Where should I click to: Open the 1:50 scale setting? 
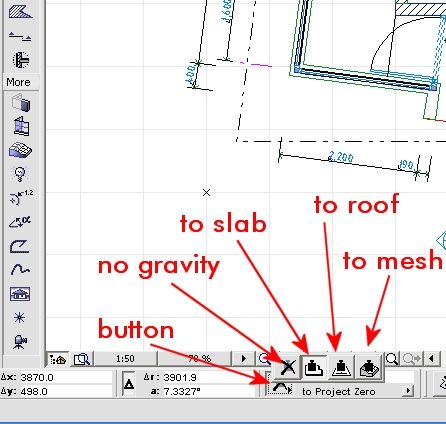(125, 359)
